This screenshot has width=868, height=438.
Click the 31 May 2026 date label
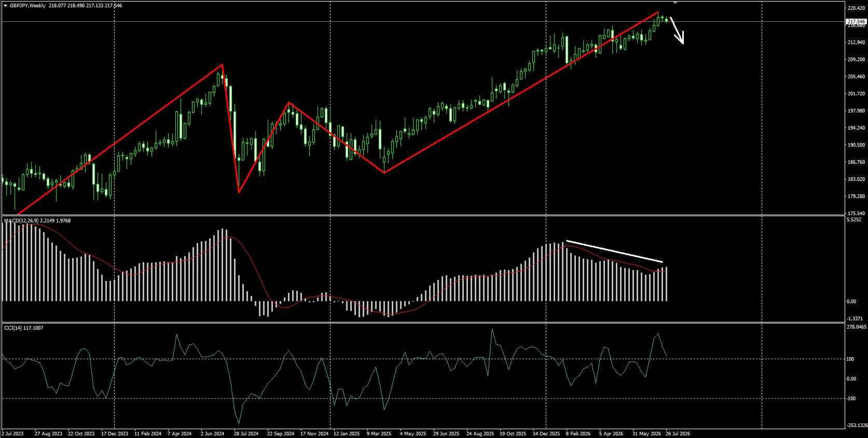[x=646, y=433]
